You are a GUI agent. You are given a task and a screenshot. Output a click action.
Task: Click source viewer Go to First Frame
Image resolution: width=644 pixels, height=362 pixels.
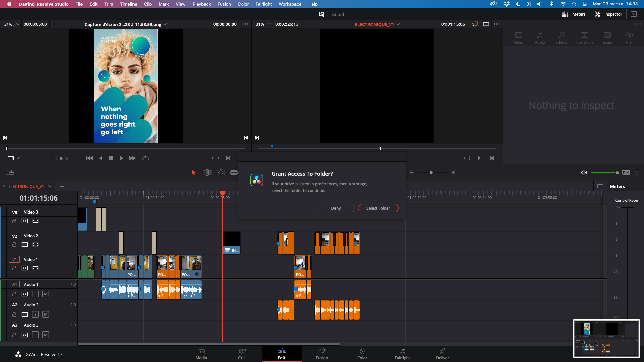[90, 158]
